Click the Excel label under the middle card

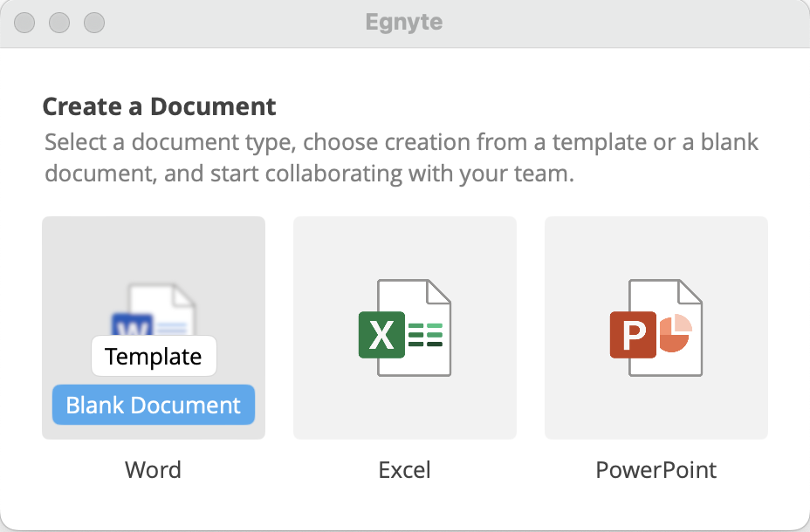pyautogui.click(x=404, y=470)
